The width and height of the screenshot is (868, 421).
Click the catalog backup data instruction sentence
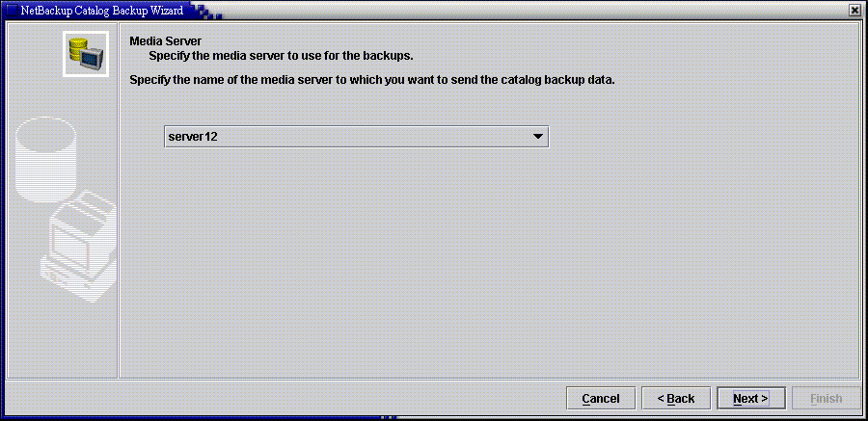372,80
